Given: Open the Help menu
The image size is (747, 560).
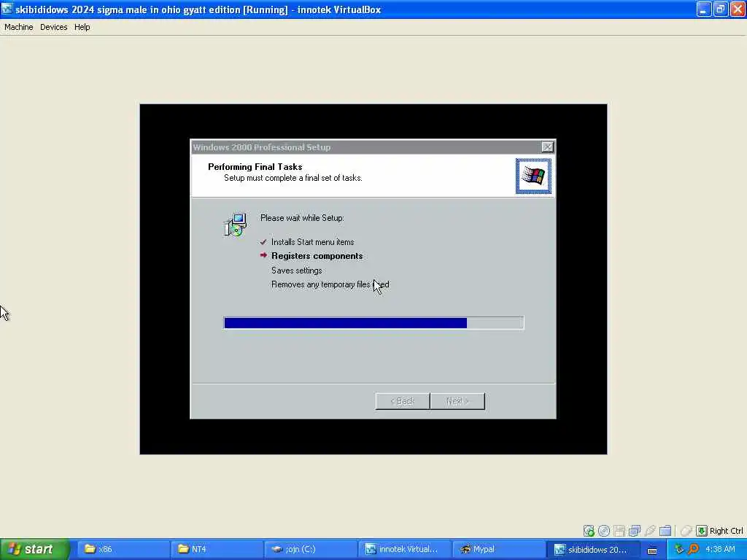Looking at the screenshot, I should tap(82, 27).
